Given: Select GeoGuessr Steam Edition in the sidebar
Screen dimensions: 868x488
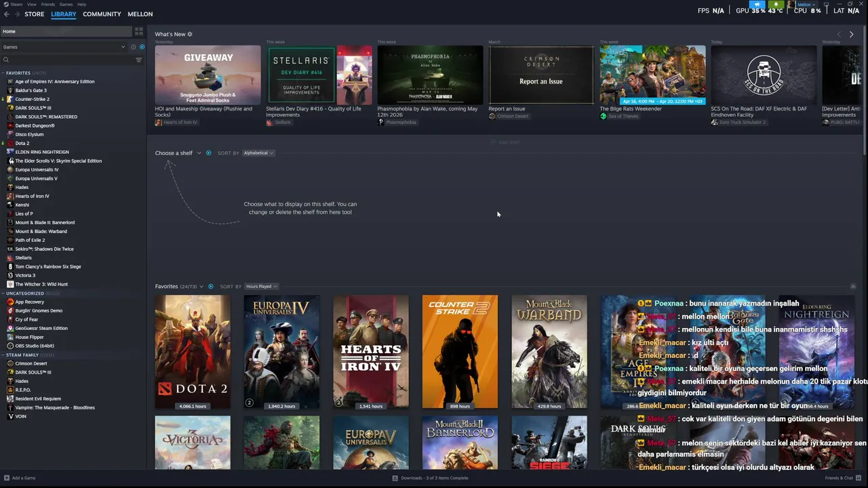Looking at the screenshot, I should click(41, 328).
